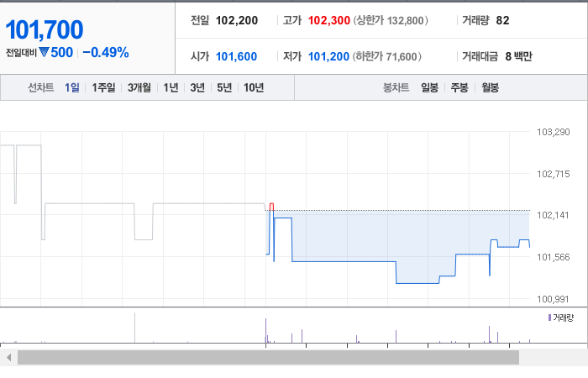
Task: Select the 1년 chart period
Action: (x=171, y=87)
